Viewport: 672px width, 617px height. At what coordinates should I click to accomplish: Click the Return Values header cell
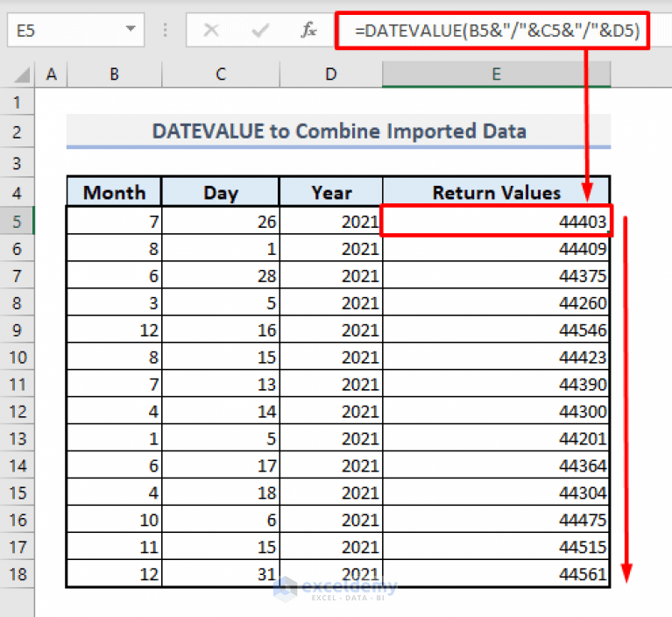point(496,192)
